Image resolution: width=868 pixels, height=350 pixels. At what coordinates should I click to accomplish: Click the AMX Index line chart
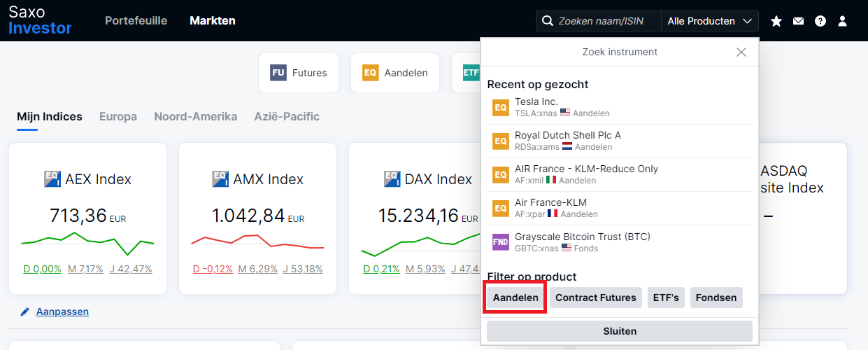[x=257, y=242]
